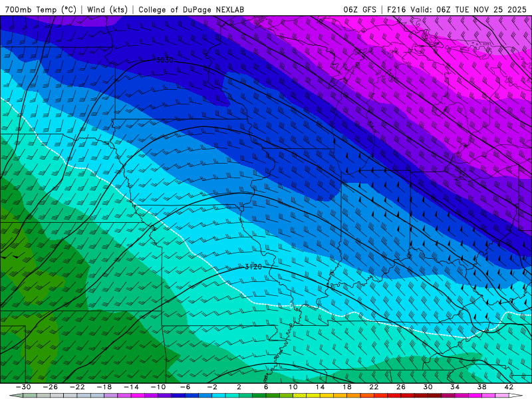This screenshot has width=532, height=399.
Task: Click the '-22' color scale label
Action: pos(77,387)
